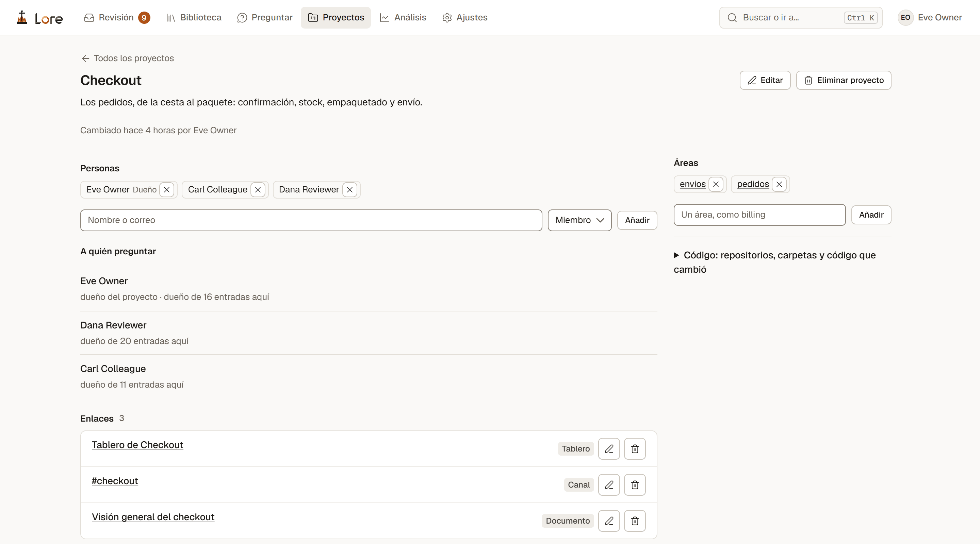Focus the Un área, como billing field
980x544 pixels.
coord(759,215)
